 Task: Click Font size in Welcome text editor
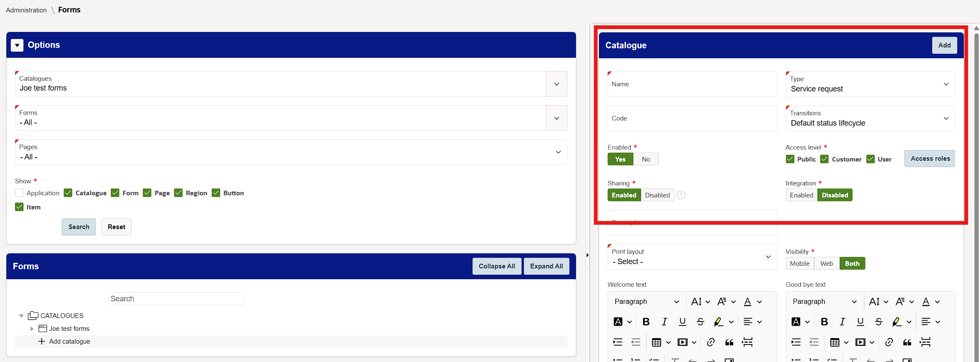click(700, 302)
